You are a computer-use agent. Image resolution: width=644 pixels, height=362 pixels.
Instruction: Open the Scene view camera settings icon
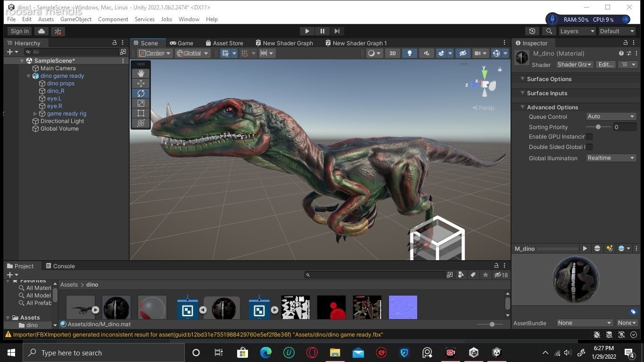click(x=477, y=53)
